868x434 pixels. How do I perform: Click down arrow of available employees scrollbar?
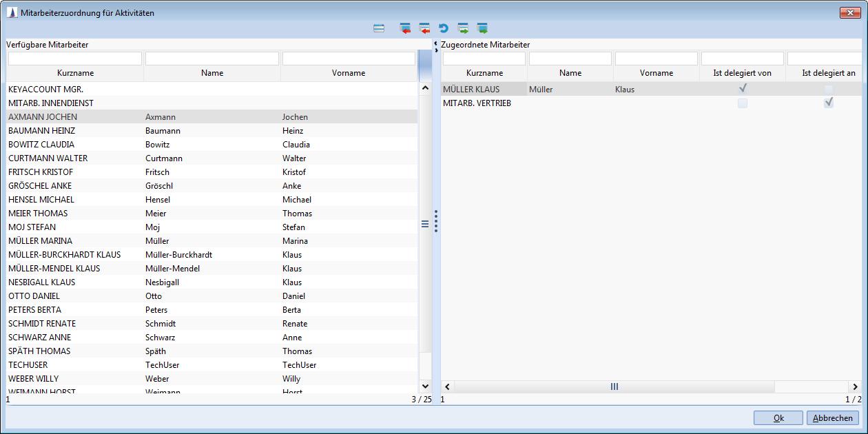(424, 386)
